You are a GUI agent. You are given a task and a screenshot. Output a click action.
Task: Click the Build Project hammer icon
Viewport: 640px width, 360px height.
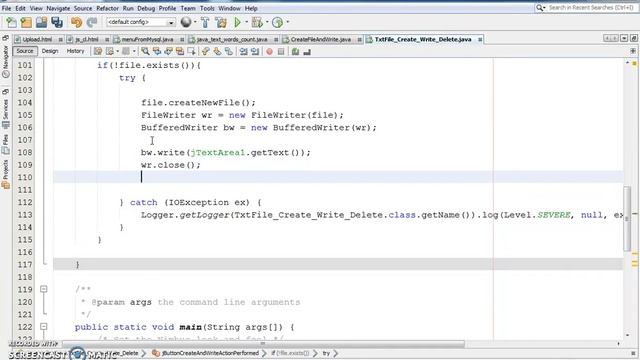coord(205,22)
